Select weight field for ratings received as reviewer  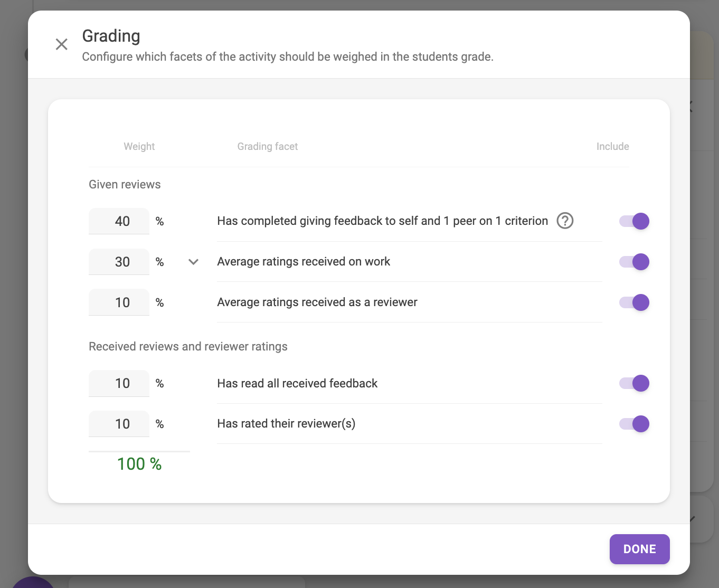[x=119, y=302]
